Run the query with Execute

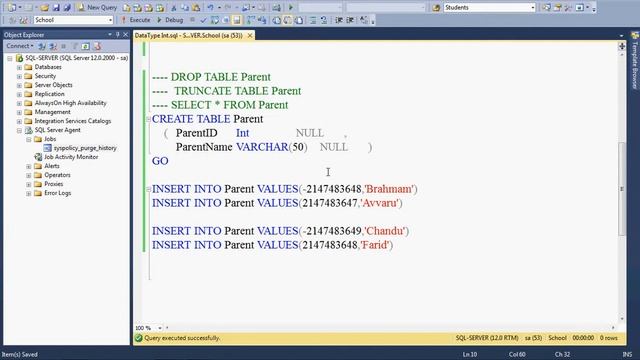(x=136, y=20)
